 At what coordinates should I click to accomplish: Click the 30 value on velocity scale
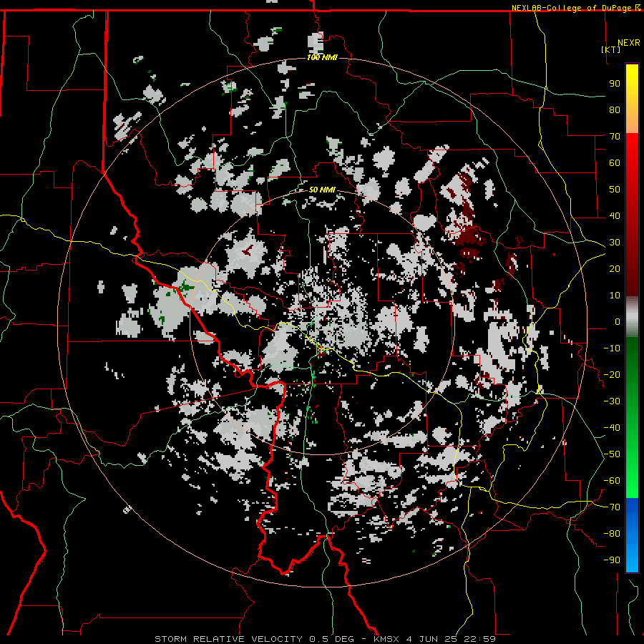coord(615,243)
